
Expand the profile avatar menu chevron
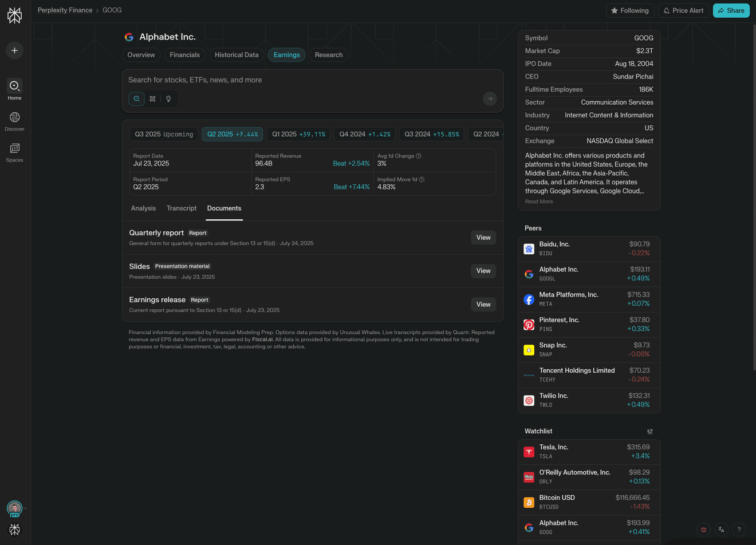tap(25, 508)
